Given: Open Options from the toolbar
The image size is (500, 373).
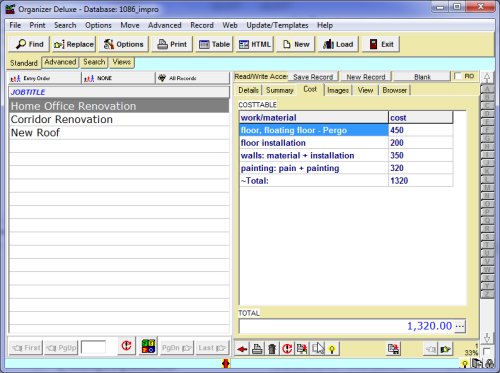Looking at the screenshot, I should click(123, 44).
